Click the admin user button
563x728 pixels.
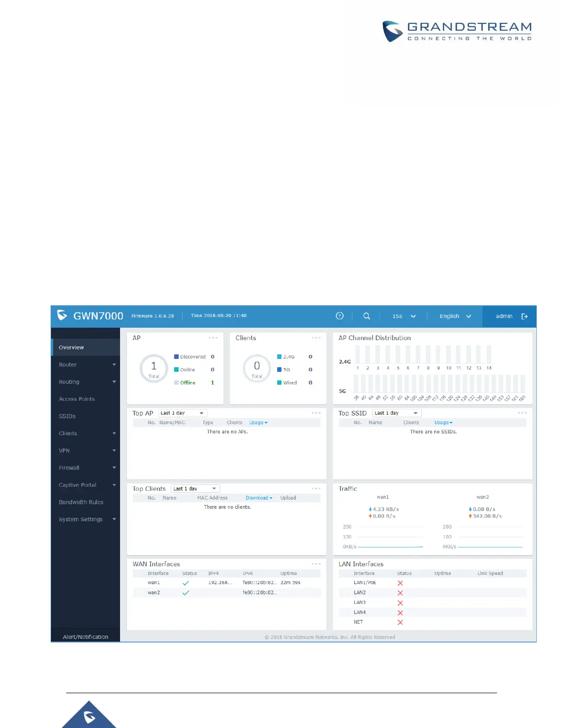504,316
